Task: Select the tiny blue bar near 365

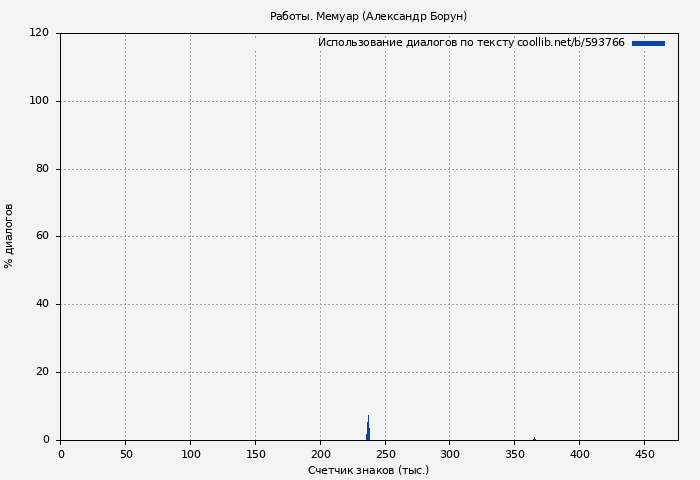Action: pyautogui.click(x=534, y=438)
